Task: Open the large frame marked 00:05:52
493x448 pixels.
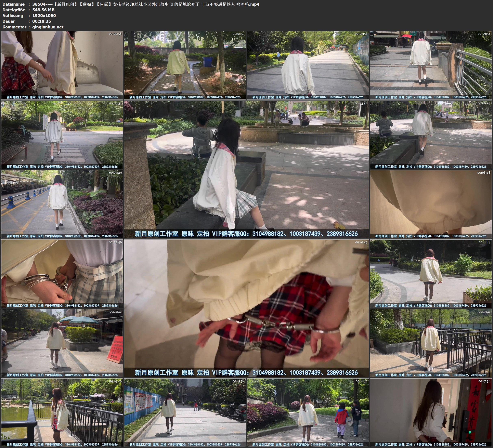Action: tap(246, 169)
